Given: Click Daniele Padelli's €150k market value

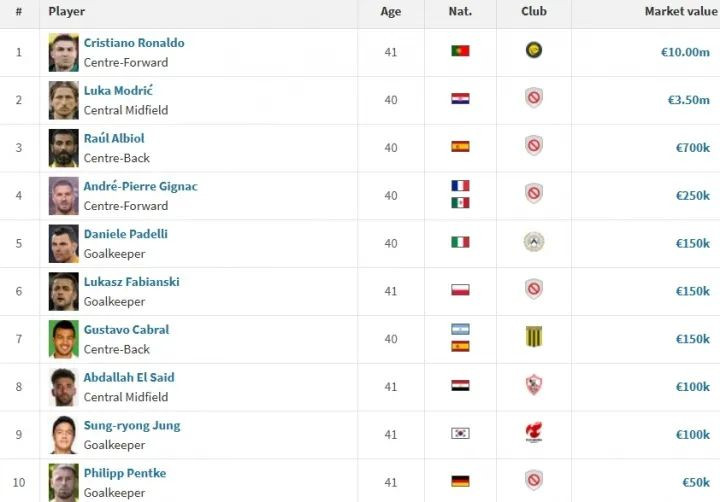Looking at the screenshot, I should (x=692, y=243).
